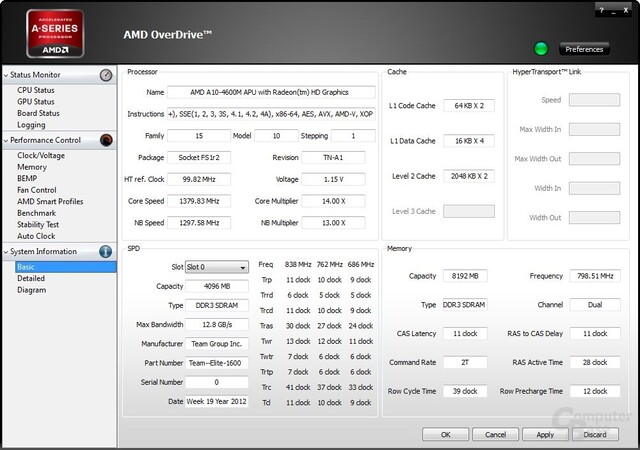The width and height of the screenshot is (640, 450).
Task: Click the CAS Latency field
Action: (465, 334)
